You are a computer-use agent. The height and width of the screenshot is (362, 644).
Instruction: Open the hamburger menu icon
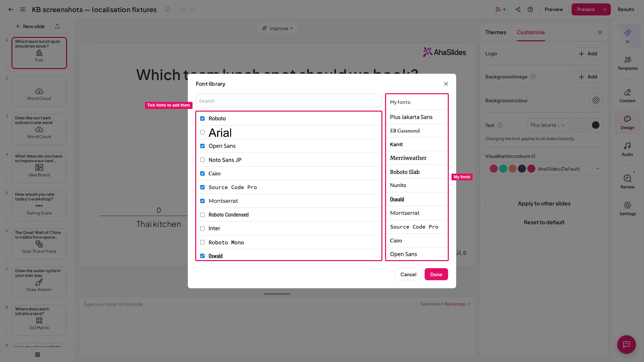pos(23,9)
